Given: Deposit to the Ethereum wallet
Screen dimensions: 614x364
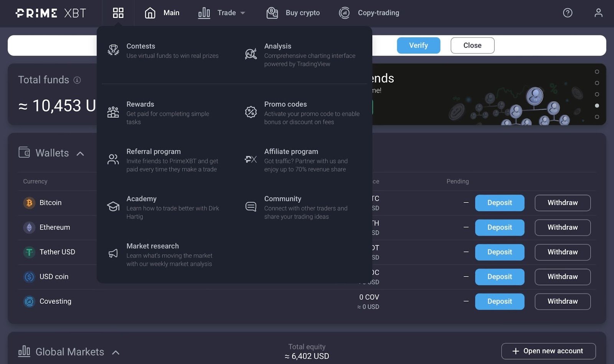Looking at the screenshot, I should click(500, 227).
